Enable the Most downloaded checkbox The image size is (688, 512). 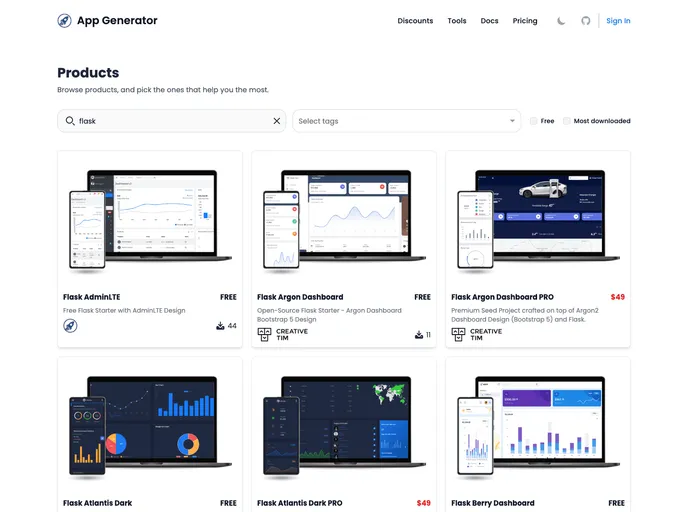pyautogui.click(x=567, y=121)
